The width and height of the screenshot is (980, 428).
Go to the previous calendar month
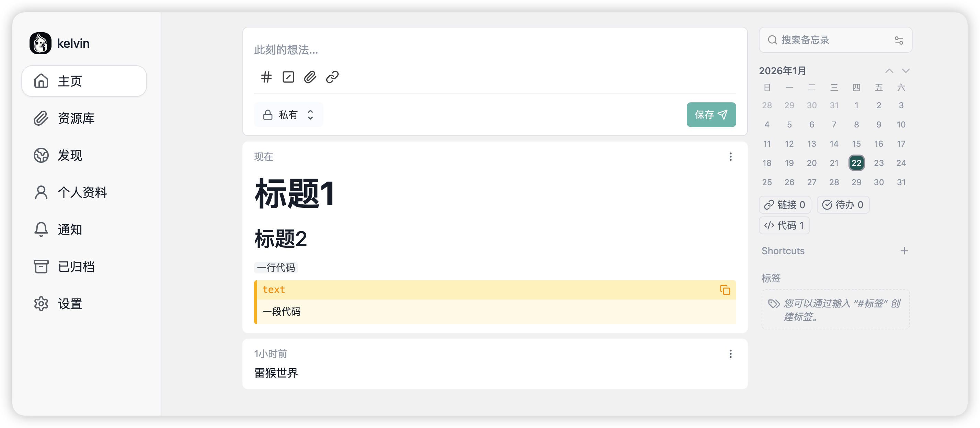click(x=889, y=71)
